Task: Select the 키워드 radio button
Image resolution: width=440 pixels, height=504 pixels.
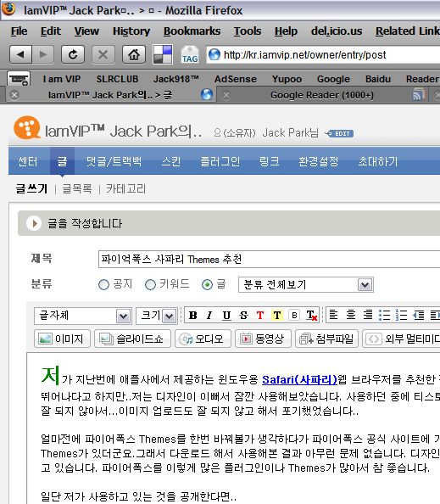Action: [x=150, y=285]
